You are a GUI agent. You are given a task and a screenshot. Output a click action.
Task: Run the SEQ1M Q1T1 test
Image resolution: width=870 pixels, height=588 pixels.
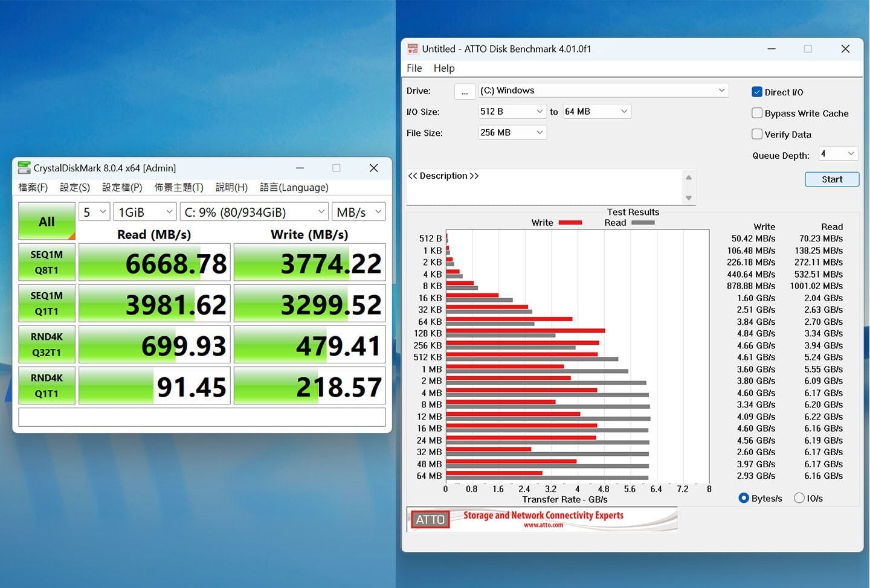coord(47,303)
